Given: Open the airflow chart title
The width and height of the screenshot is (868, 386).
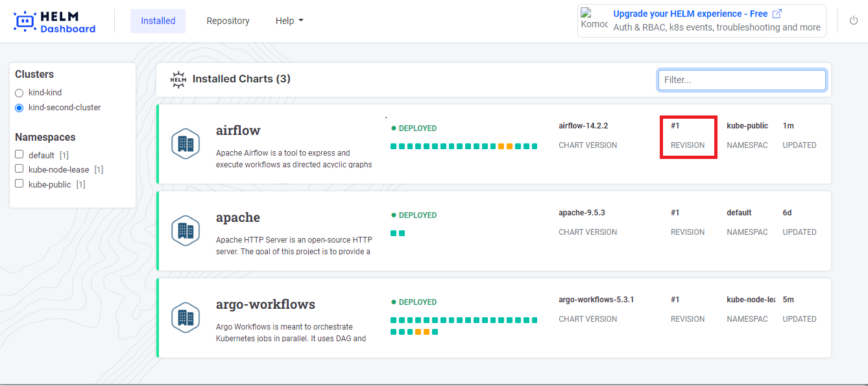Looking at the screenshot, I should [x=238, y=130].
